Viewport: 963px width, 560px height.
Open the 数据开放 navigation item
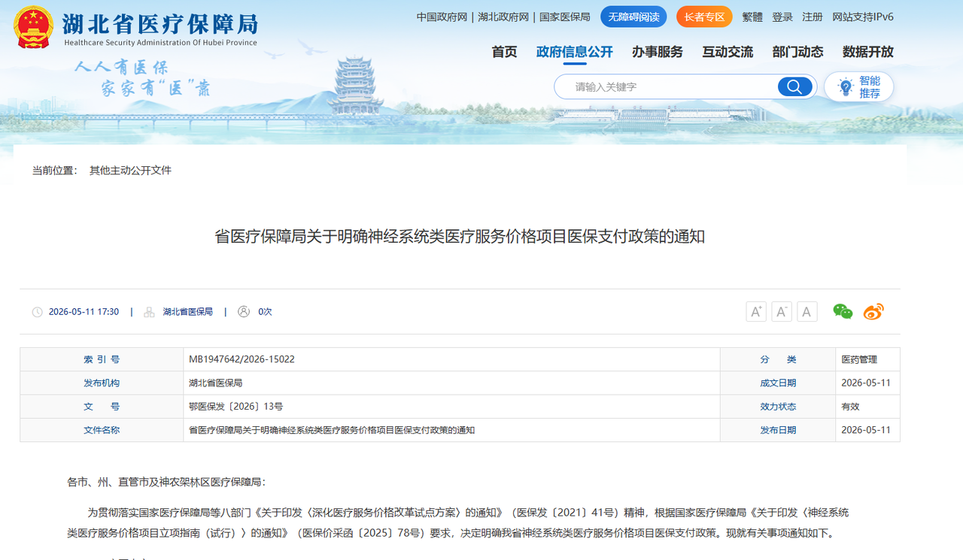coord(868,52)
